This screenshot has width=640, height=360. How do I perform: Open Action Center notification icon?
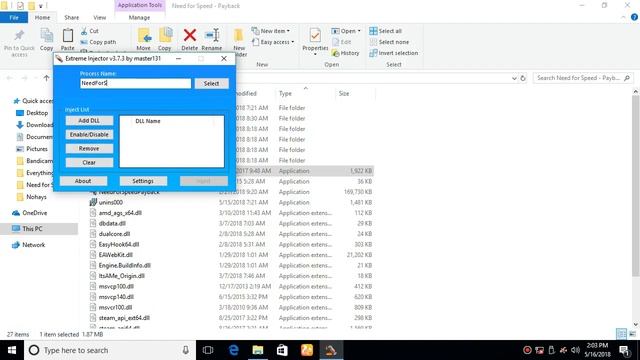click(624, 350)
